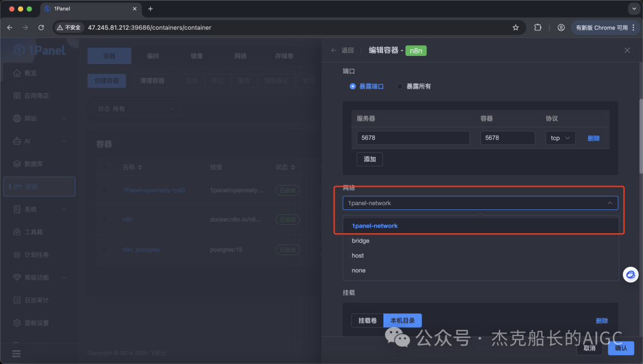Click the browser address bar URL
Image resolution: width=643 pixels, height=364 pixels.
point(149,27)
